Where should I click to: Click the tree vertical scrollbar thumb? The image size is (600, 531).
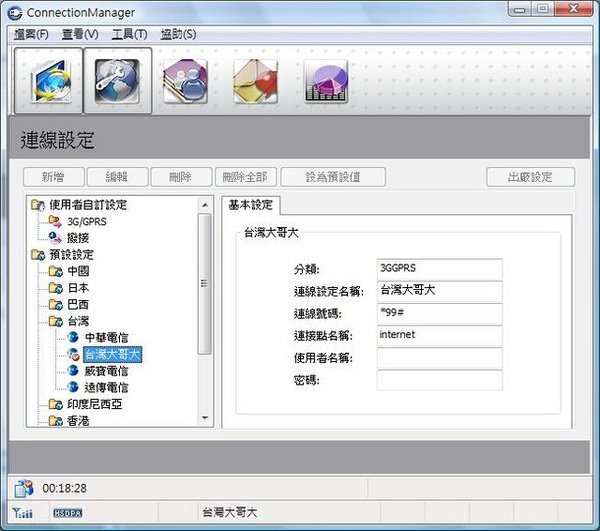[205, 284]
